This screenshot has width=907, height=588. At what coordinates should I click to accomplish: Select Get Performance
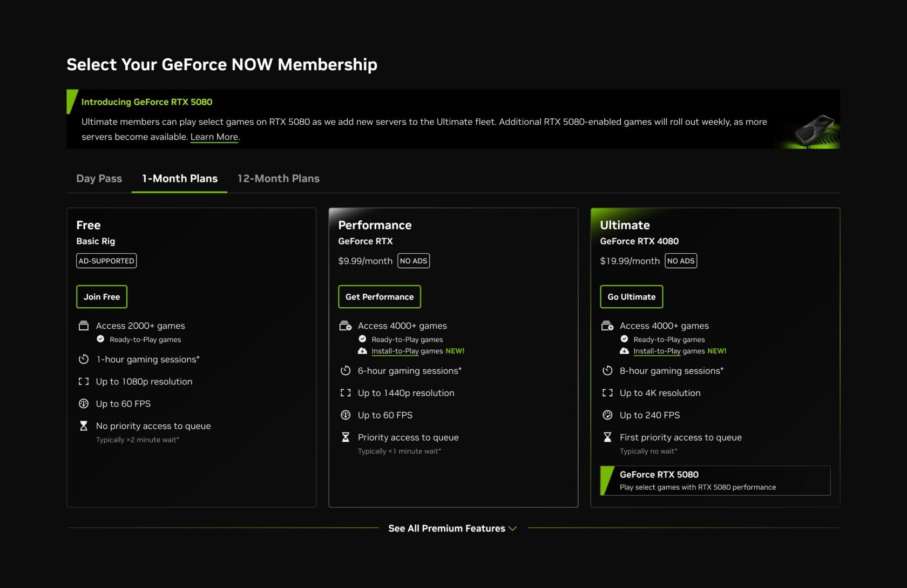point(379,296)
